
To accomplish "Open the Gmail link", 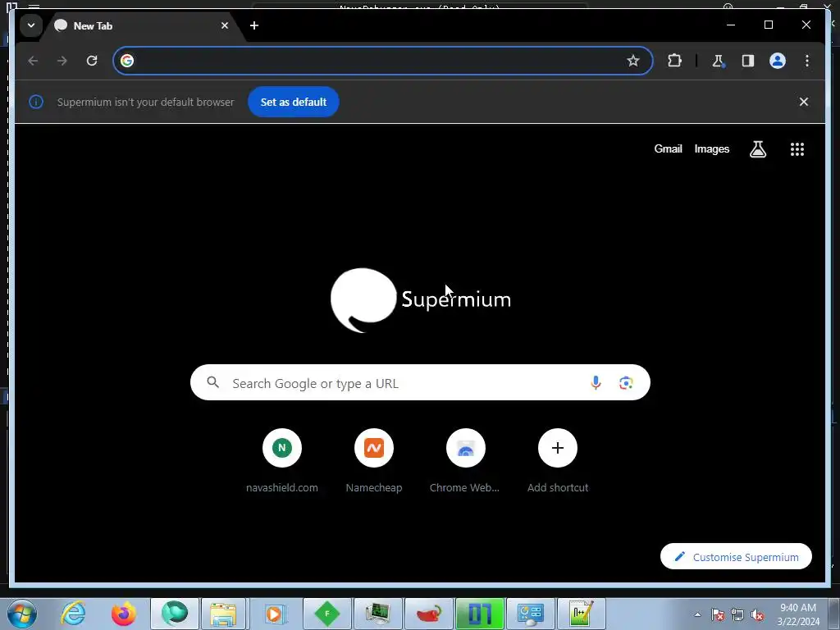I will pos(668,149).
